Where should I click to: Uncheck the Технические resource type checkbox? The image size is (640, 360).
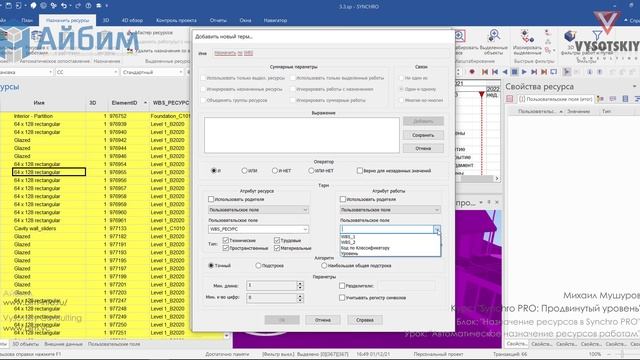(x=225, y=240)
